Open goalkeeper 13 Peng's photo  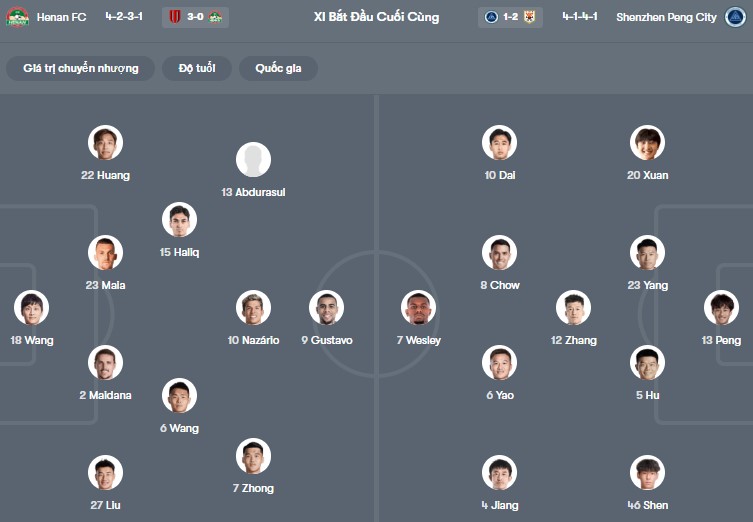721,307
